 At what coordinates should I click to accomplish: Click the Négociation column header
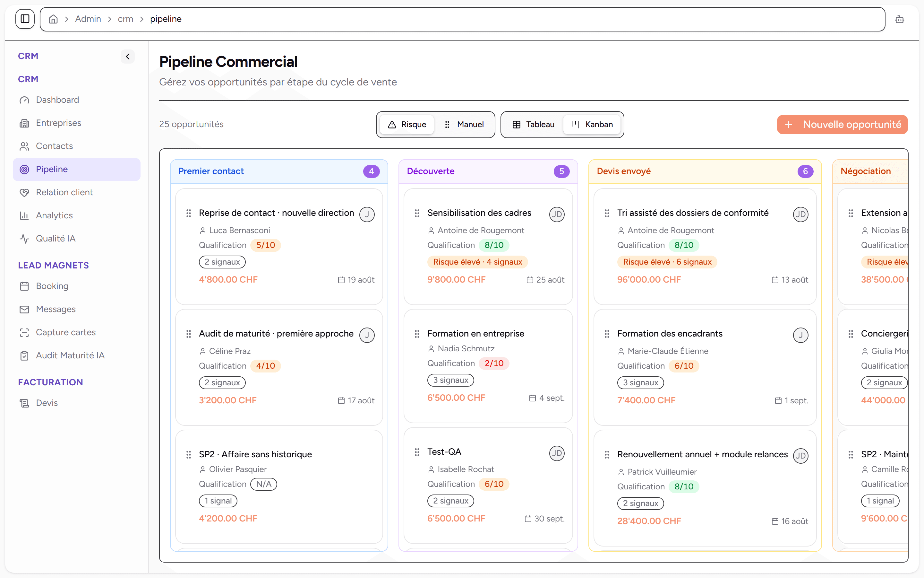870,171
